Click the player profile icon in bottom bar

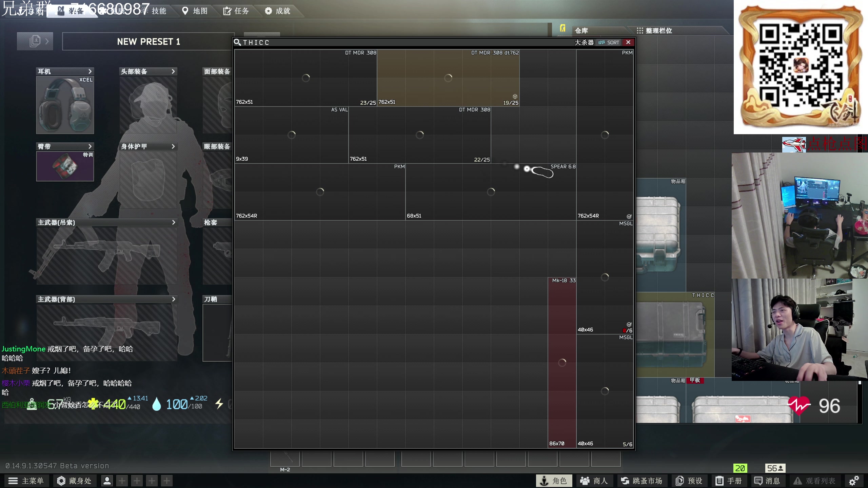107,481
